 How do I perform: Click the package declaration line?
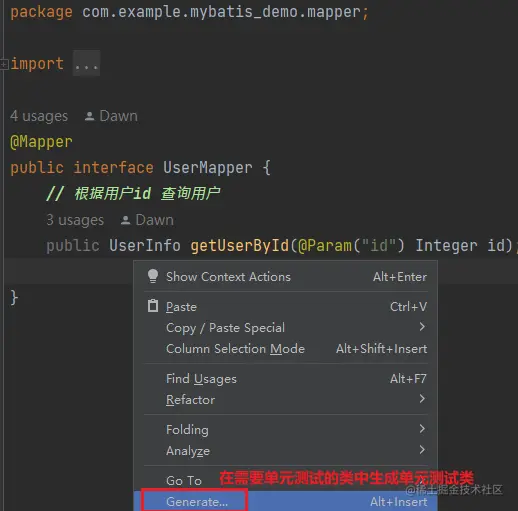click(189, 12)
